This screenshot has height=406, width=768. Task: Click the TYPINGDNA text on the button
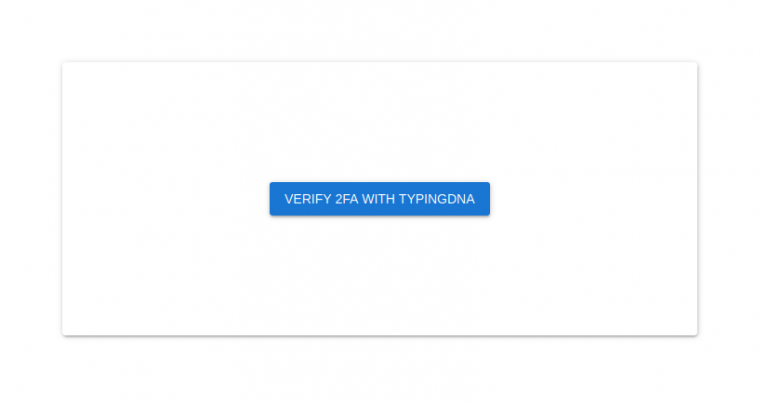437,199
